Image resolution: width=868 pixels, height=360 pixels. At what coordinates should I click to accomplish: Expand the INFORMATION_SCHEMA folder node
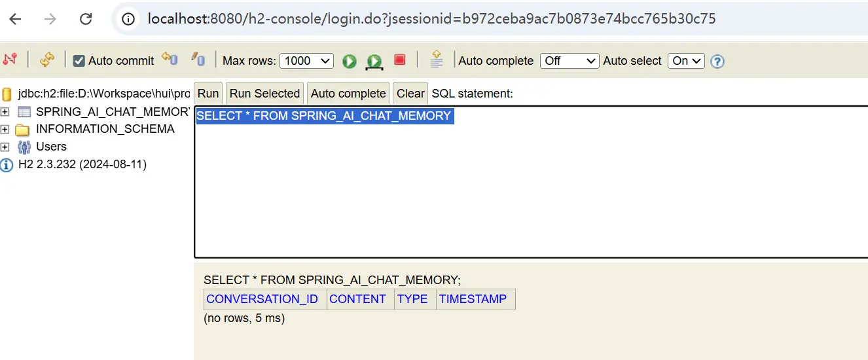[5, 130]
